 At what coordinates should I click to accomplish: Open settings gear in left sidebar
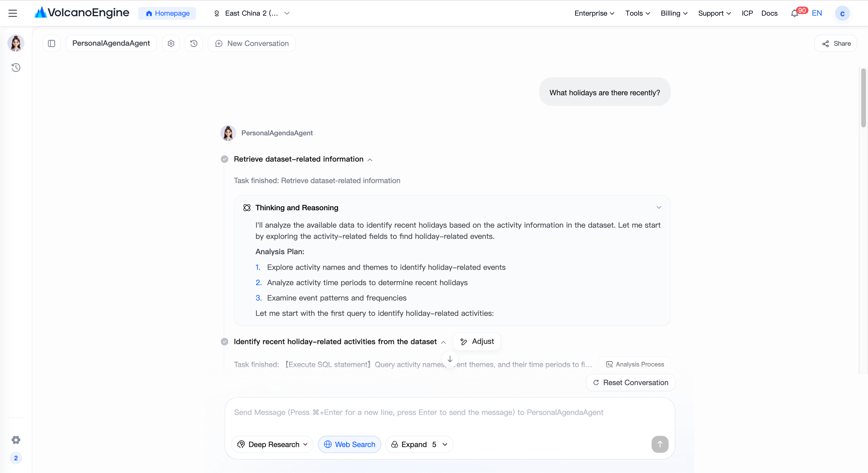(16, 440)
